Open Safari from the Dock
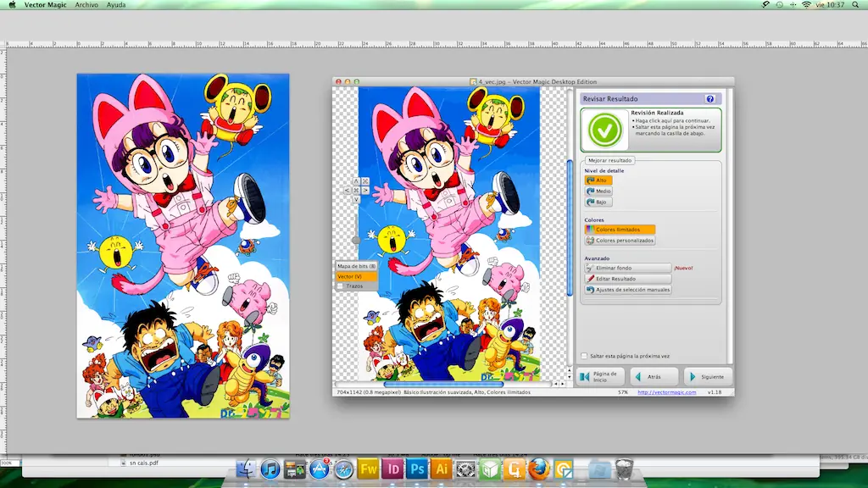This screenshot has width=868, height=488. [344, 469]
